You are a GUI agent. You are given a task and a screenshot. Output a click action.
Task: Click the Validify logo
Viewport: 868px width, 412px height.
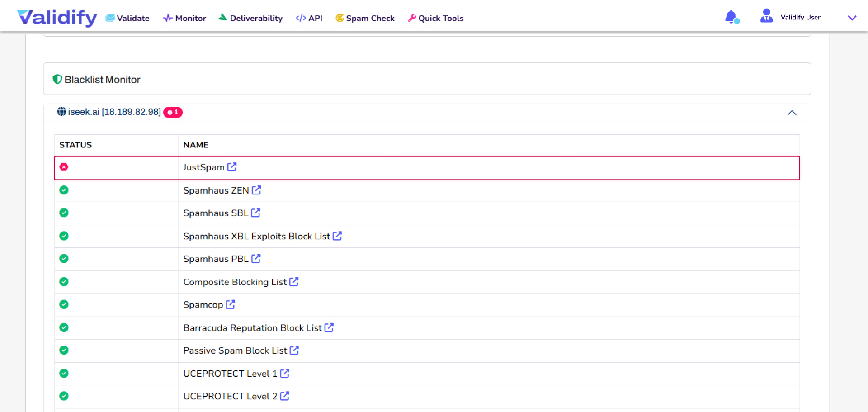[57, 17]
